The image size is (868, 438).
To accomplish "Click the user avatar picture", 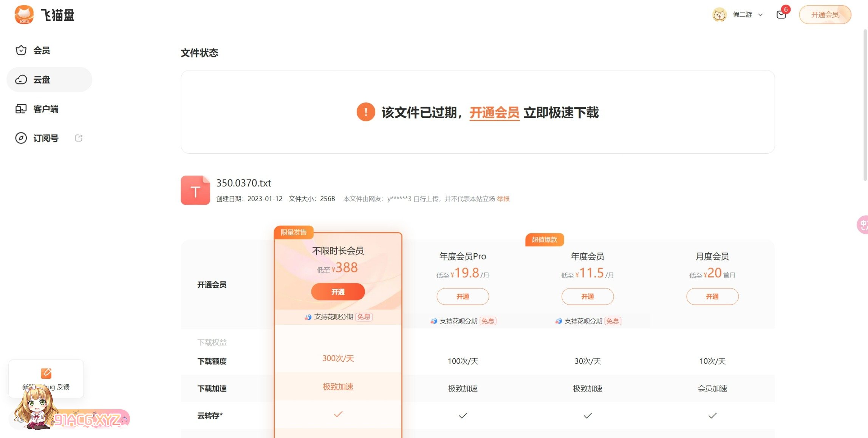I will tap(719, 15).
